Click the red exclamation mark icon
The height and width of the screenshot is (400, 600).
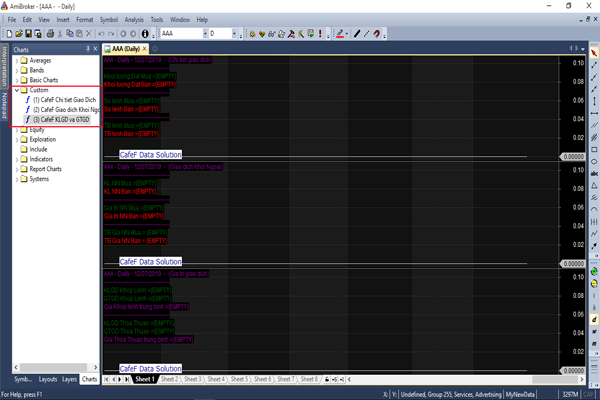pos(320,34)
